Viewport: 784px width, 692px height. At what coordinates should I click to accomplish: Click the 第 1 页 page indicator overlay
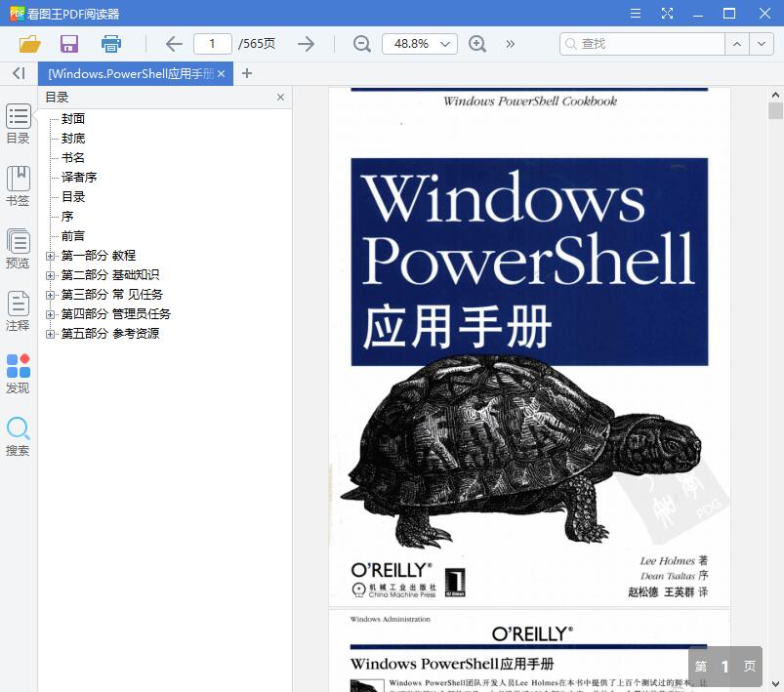tap(725, 667)
